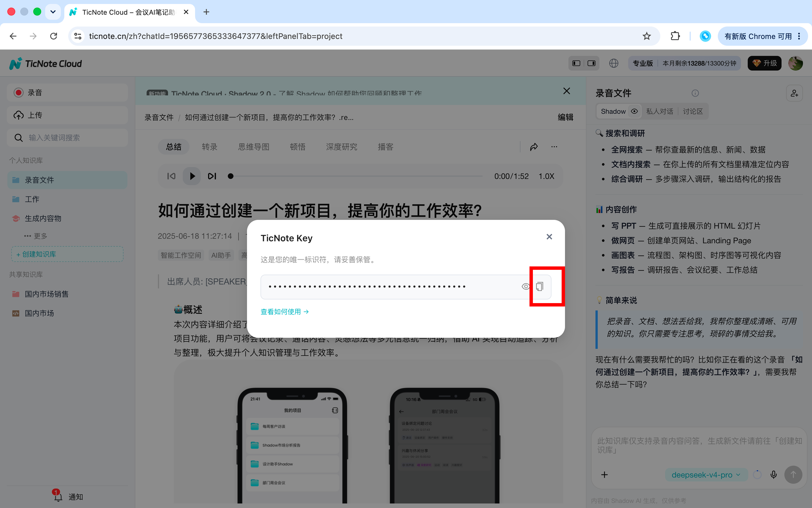Focus the 输入关键词搜索 search box
The width and height of the screenshot is (812, 508).
tap(67, 138)
